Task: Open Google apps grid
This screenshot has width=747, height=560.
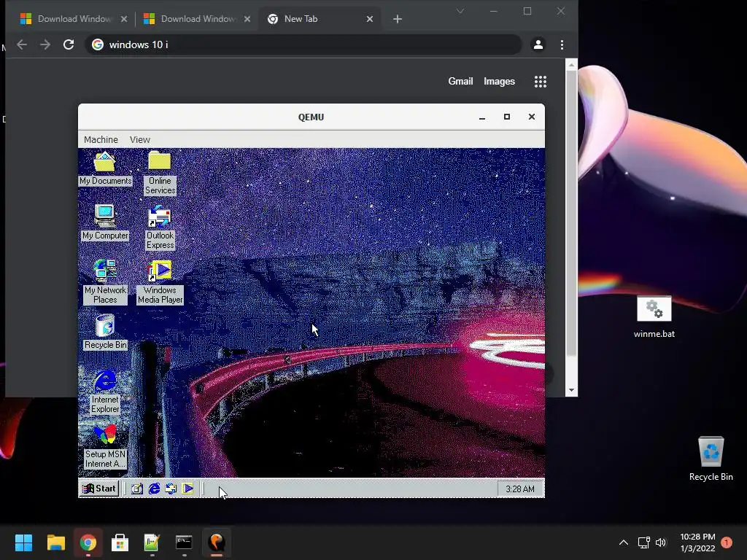Action: [x=541, y=82]
